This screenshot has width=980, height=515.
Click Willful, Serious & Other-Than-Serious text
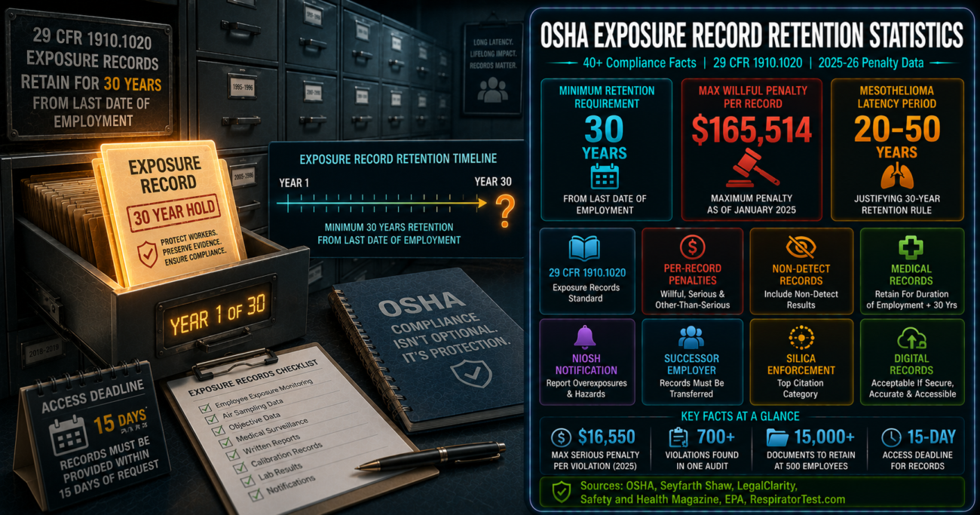point(691,299)
